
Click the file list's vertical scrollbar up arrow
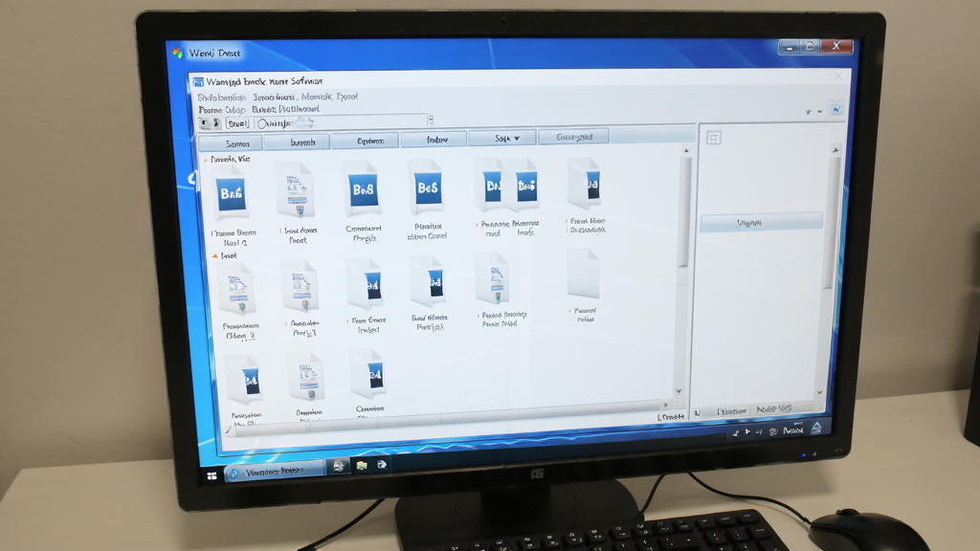point(685,150)
